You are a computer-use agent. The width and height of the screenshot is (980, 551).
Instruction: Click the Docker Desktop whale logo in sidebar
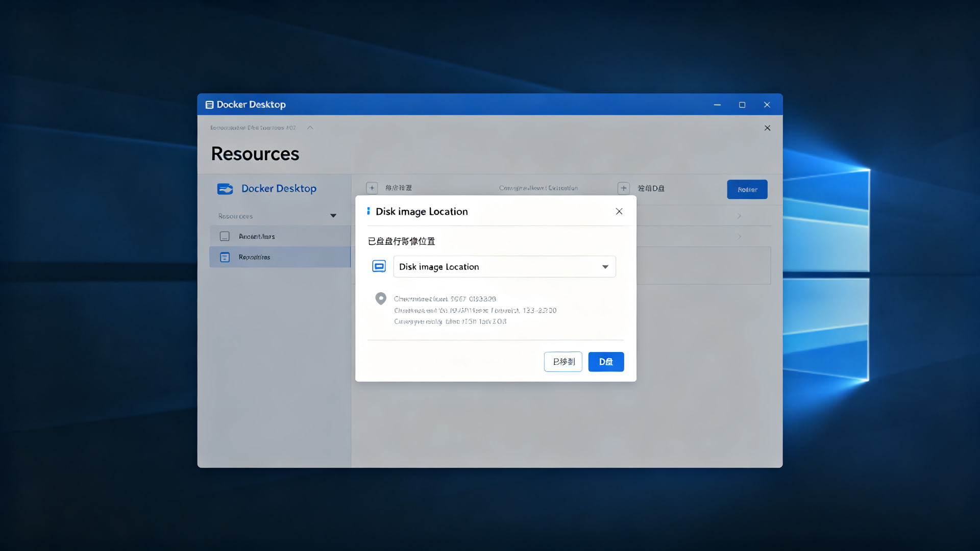225,189
